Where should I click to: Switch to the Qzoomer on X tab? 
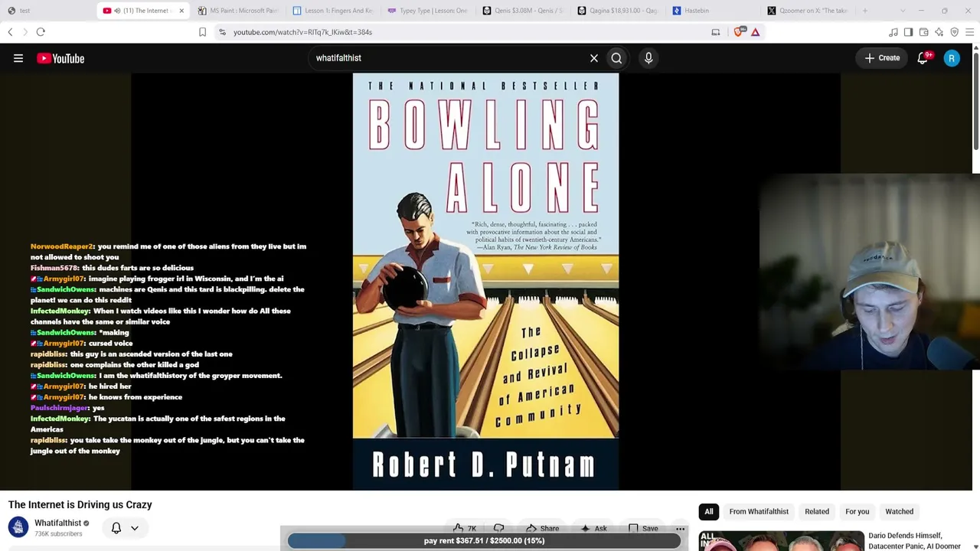click(x=808, y=11)
